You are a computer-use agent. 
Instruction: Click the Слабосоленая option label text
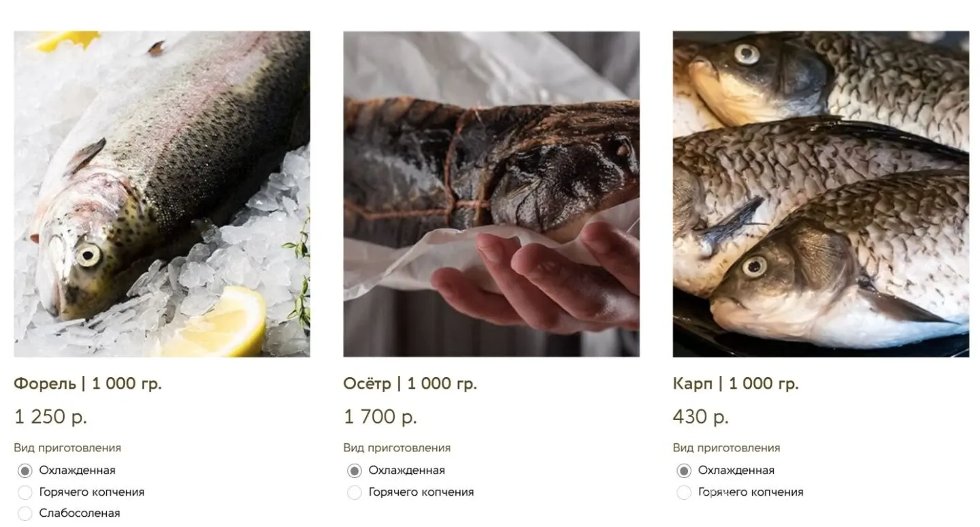pos(80,513)
